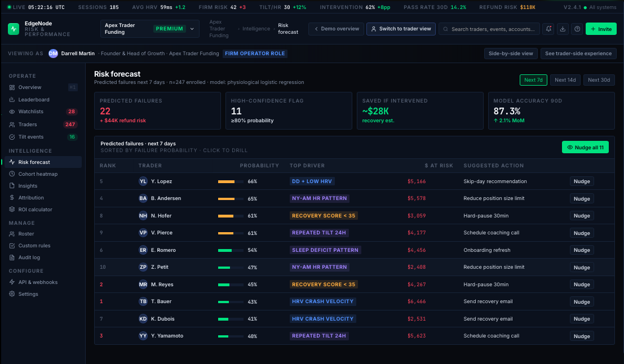This screenshot has height=364, width=624.
Task: Click Apex Trader Funding breadcrumb link
Action: coord(219,29)
